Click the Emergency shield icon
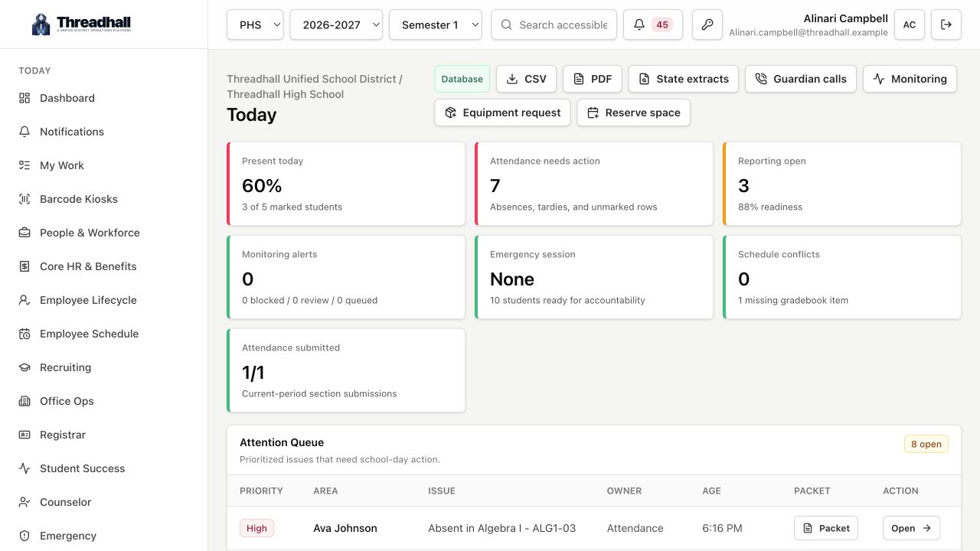 pos(24,536)
